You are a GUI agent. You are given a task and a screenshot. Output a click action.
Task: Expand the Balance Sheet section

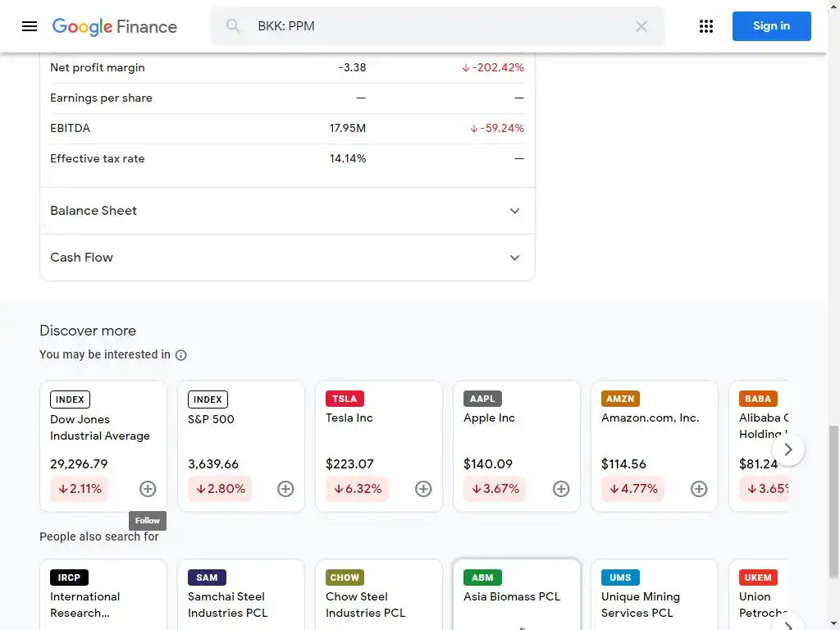514,211
